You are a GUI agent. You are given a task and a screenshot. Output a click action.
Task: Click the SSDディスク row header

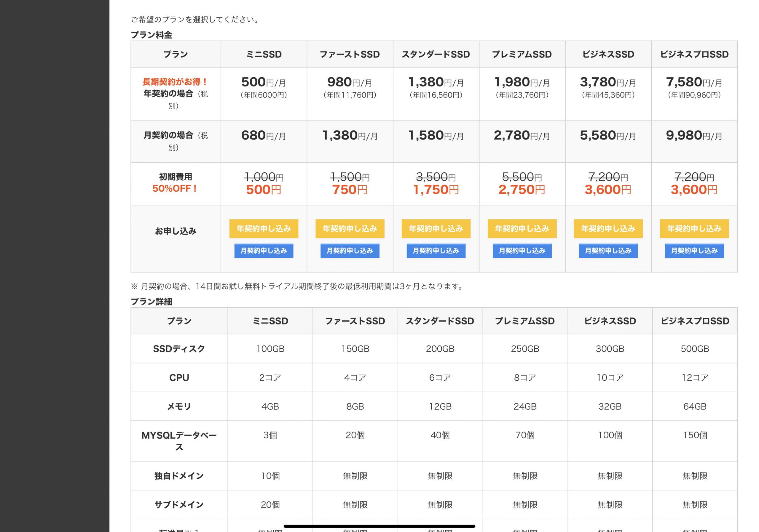point(179,349)
